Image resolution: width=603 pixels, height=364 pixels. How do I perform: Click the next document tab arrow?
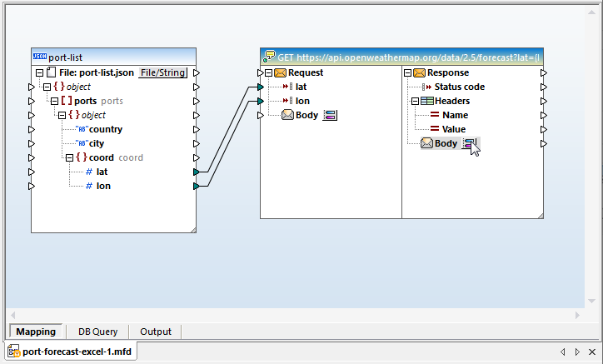(577, 352)
